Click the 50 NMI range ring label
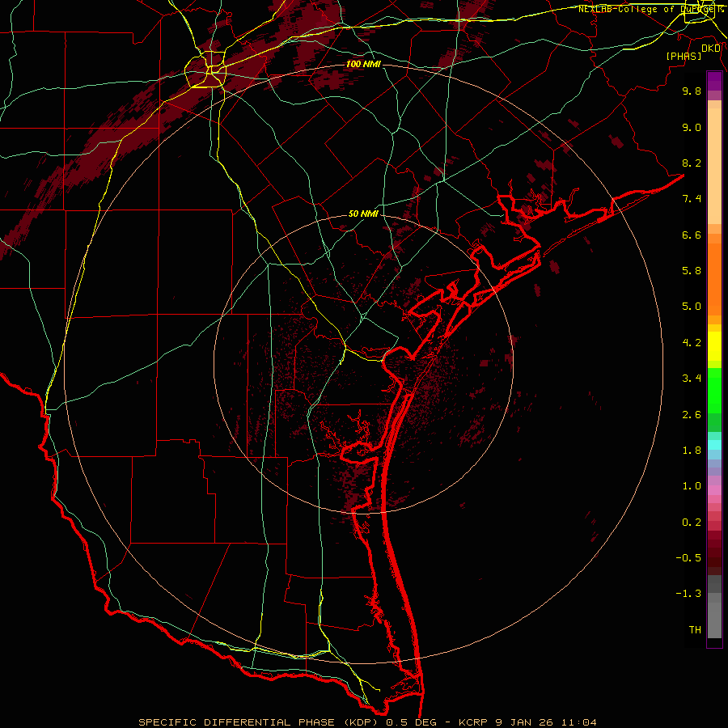This screenshot has height=728, width=728. 363,214
